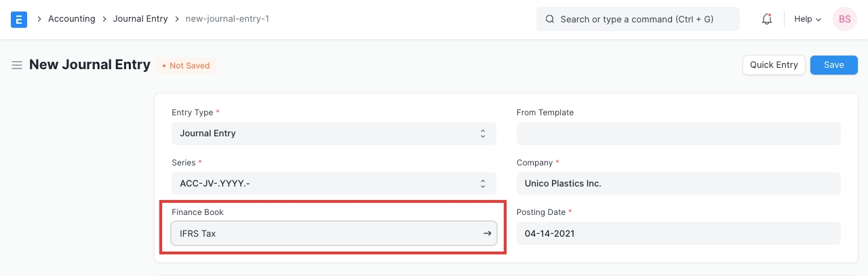
Task: Click the Quick Entry button
Action: [x=774, y=65]
